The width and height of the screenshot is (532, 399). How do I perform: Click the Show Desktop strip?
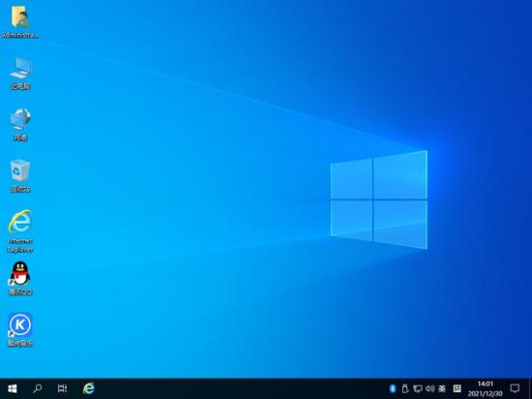(x=530, y=388)
